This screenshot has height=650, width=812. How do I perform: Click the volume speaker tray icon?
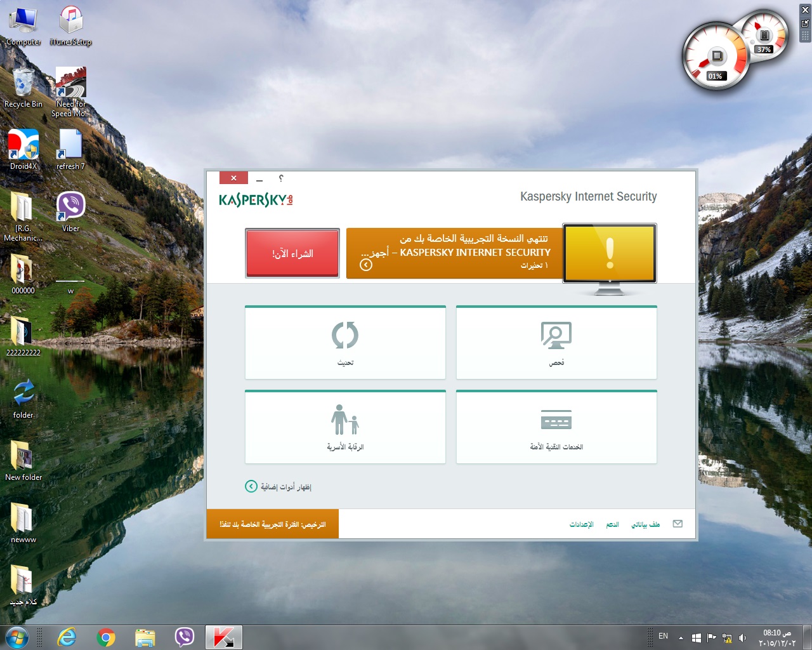[x=742, y=638]
